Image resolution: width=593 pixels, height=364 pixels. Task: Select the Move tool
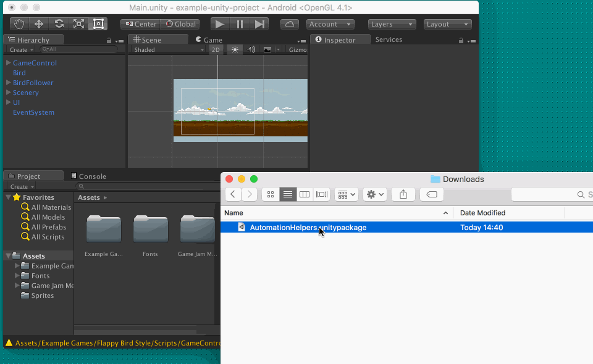click(x=39, y=24)
